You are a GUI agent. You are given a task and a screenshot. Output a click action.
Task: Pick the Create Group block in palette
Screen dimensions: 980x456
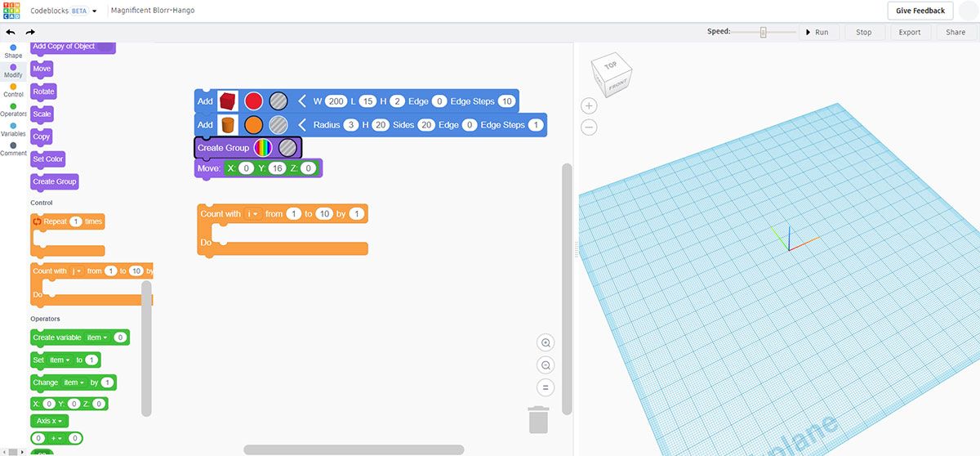coord(55,181)
